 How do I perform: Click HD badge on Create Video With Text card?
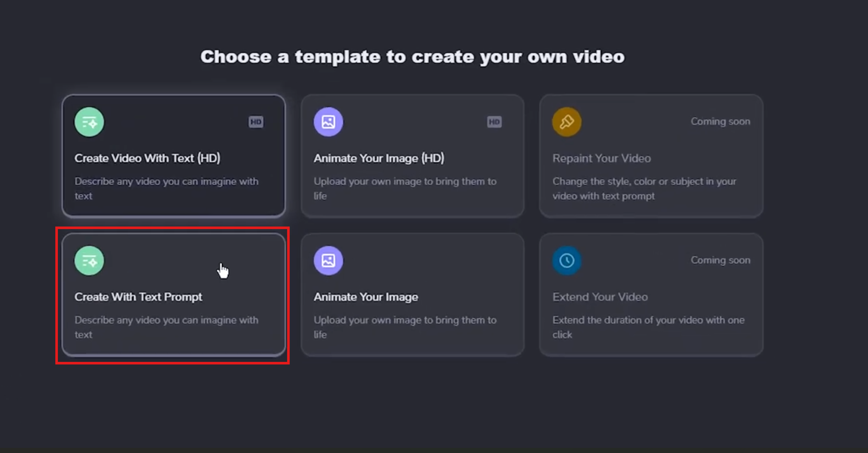[x=256, y=122]
